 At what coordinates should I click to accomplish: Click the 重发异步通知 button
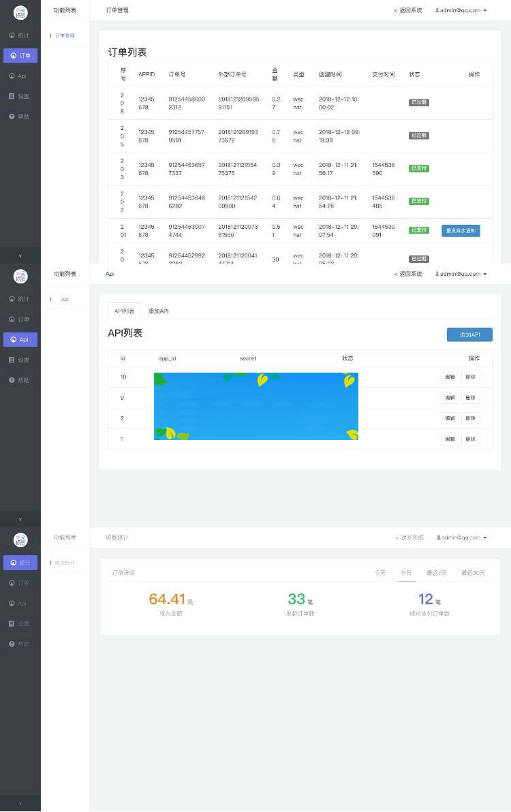point(461,231)
